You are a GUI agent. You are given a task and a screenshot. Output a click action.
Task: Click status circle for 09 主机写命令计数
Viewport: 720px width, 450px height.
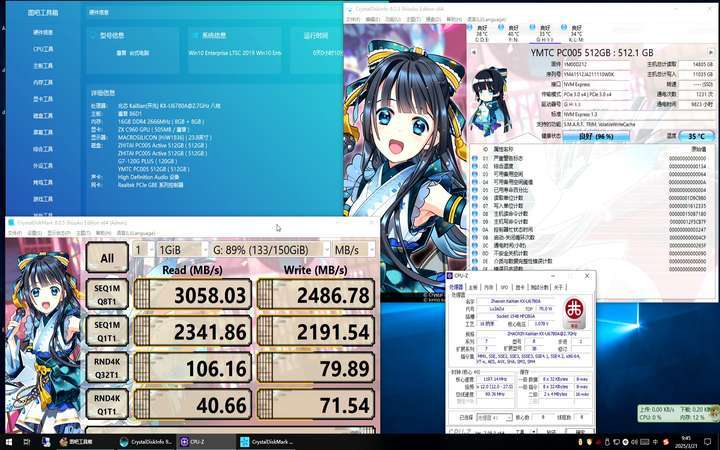475,221
